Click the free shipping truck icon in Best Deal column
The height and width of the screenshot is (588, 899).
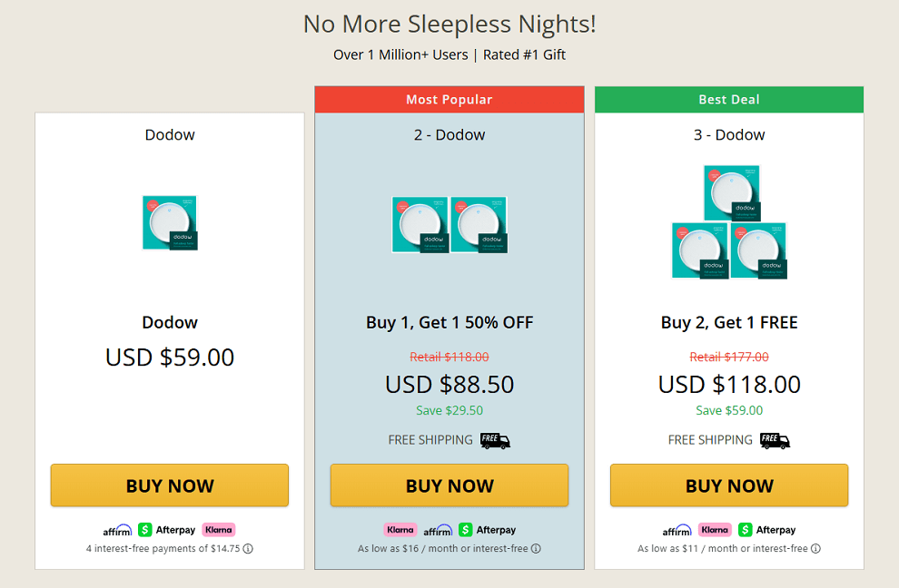(775, 440)
